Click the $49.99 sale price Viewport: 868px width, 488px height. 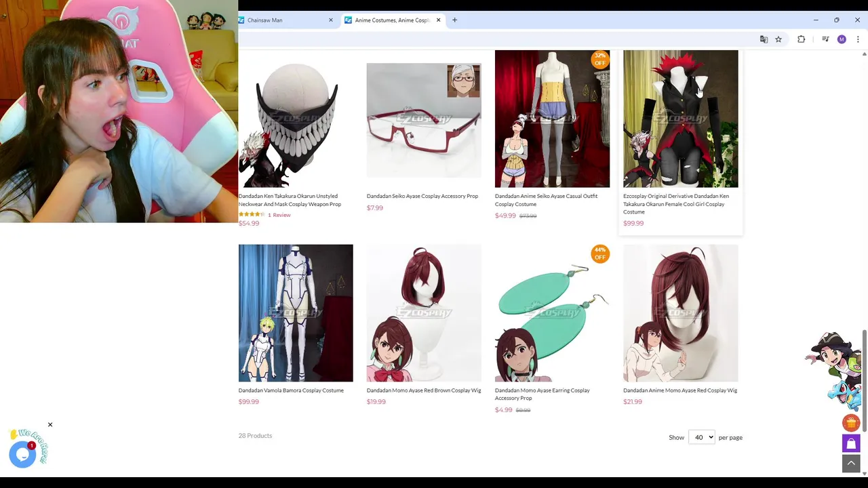point(505,216)
